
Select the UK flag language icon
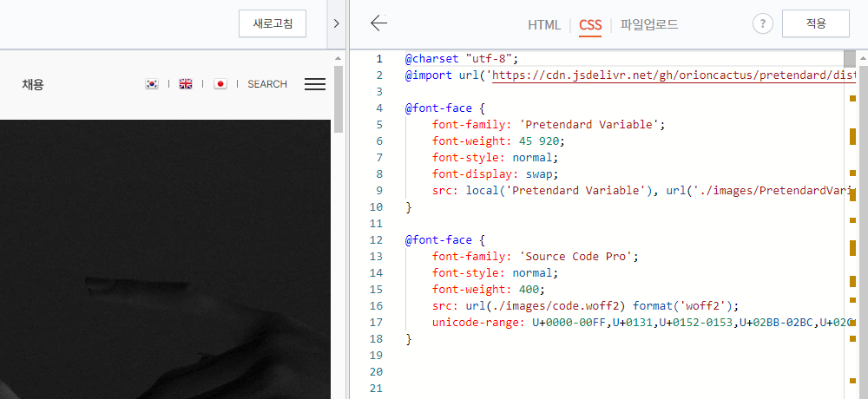point(186,84)
